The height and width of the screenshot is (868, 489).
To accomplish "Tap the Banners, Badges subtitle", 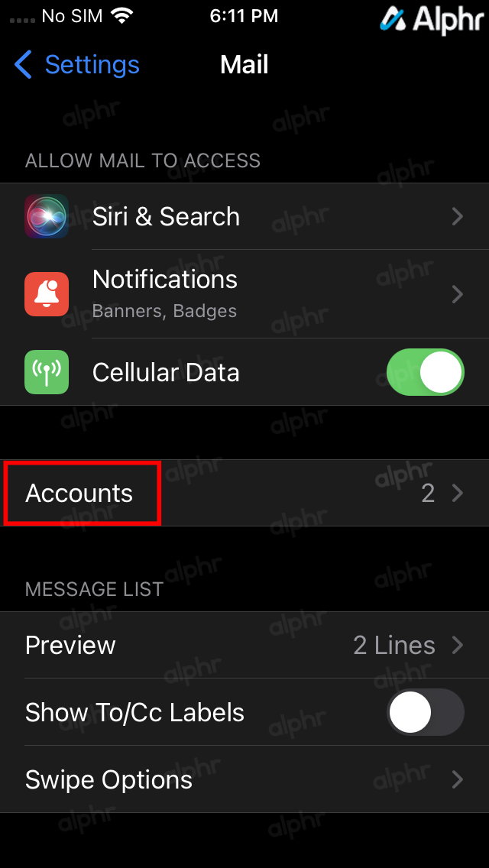I will (164, 311).
